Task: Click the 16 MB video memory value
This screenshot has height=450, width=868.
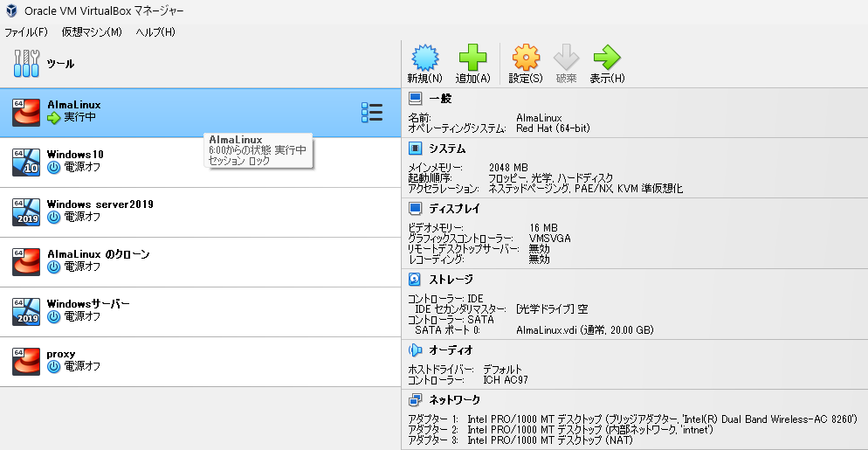Action: coord(543,228)
